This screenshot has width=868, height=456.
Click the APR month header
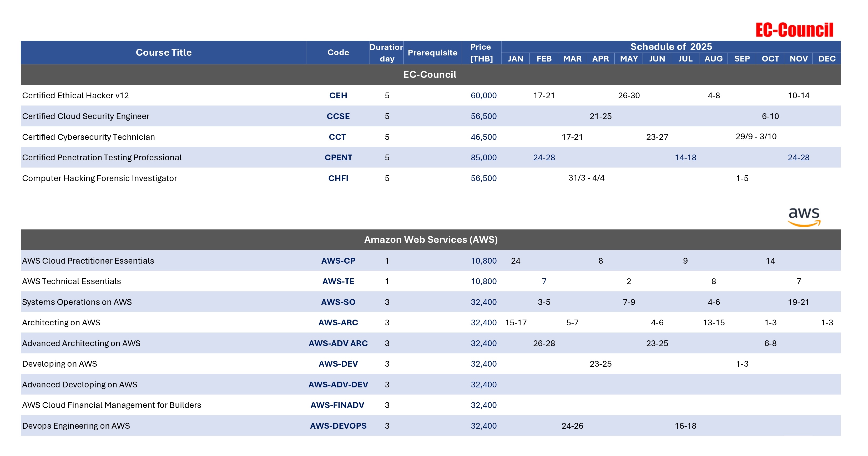tap(600, 59)
